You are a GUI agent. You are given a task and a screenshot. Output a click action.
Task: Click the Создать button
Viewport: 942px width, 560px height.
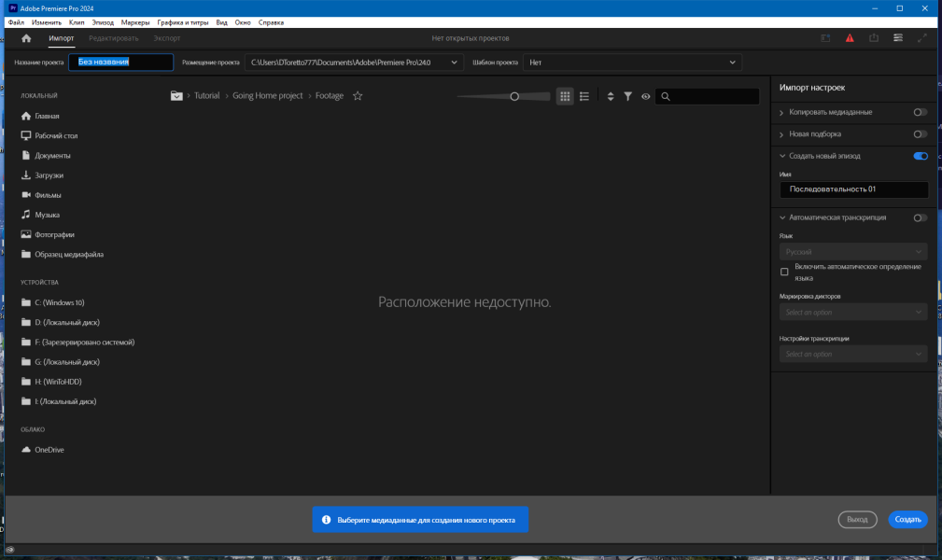(907, 520)
